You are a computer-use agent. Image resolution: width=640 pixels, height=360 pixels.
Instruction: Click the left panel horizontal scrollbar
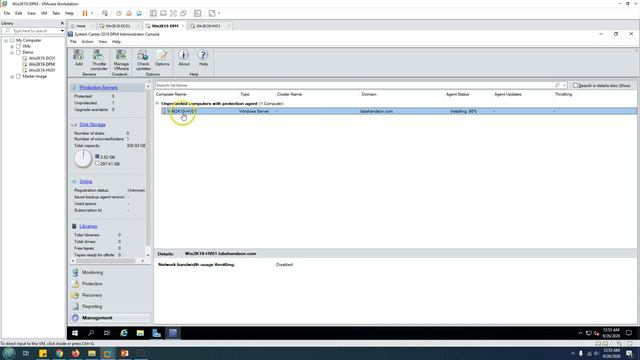pos(106,261)
